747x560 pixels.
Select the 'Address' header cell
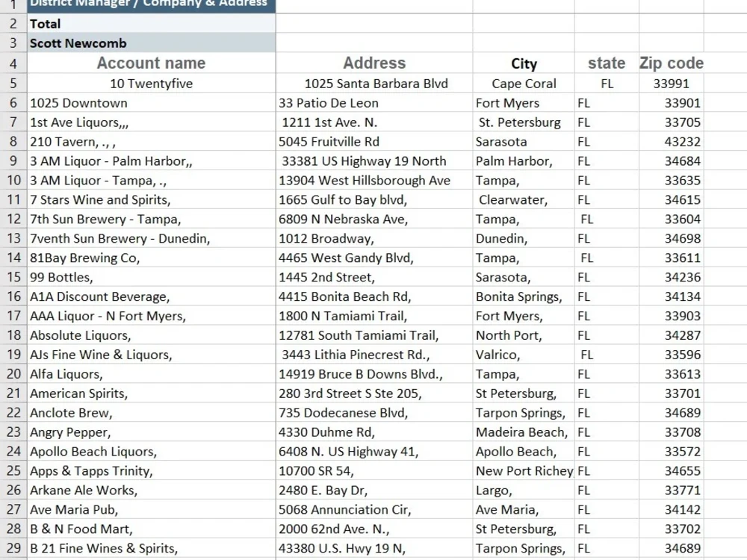pyautogui.click(x=374, y=63)
